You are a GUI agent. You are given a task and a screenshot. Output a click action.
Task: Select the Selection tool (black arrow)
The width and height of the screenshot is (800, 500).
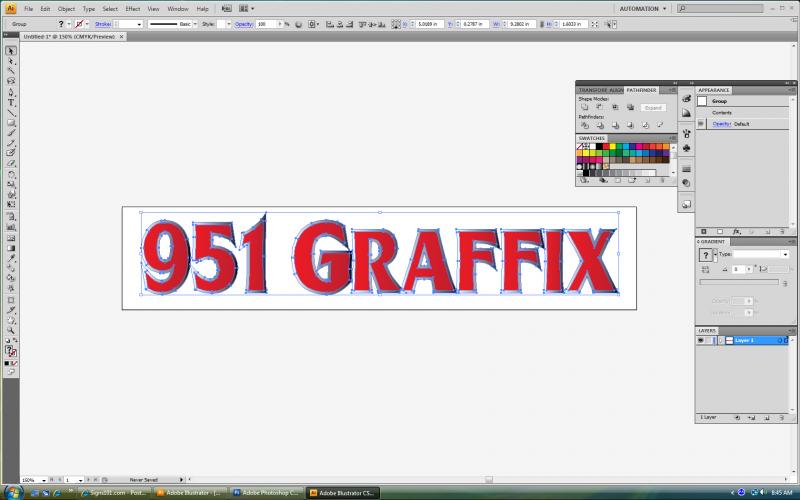point(11,51)
